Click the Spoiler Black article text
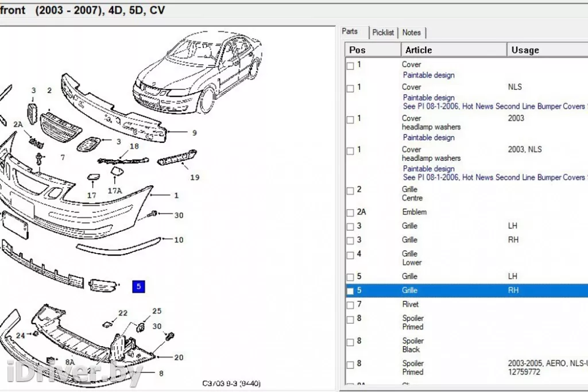The height and width of the screenshot is (392, 588). tap(413, 345)
